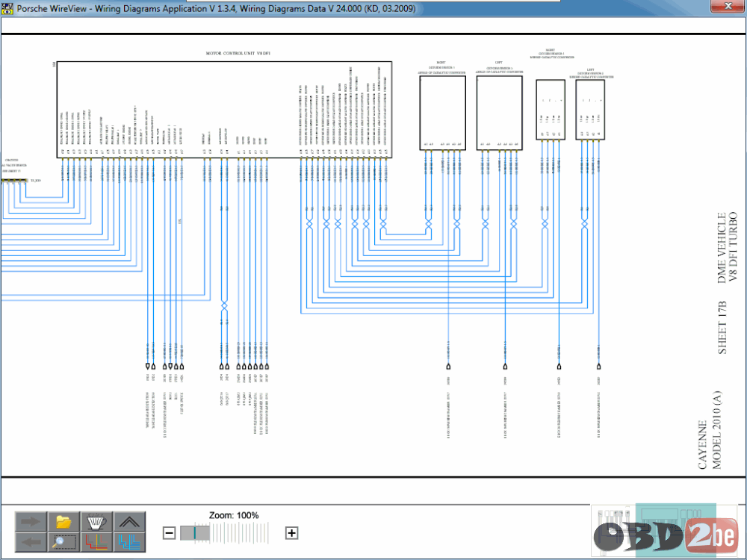
Task: Click the "MOTOR CONTROL UNIT V8 DFI" label
Action: [238, 53]
